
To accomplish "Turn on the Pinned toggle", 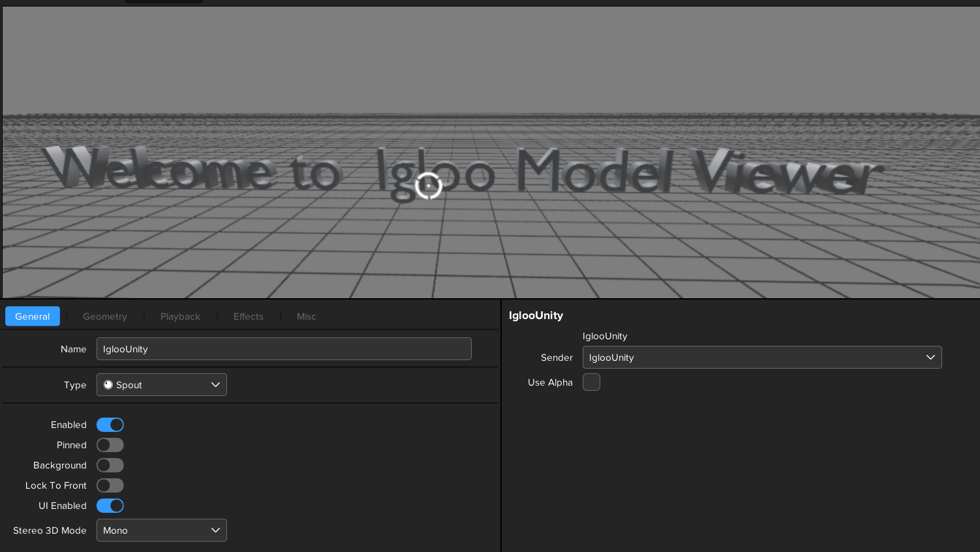I will tap(110, 445).
